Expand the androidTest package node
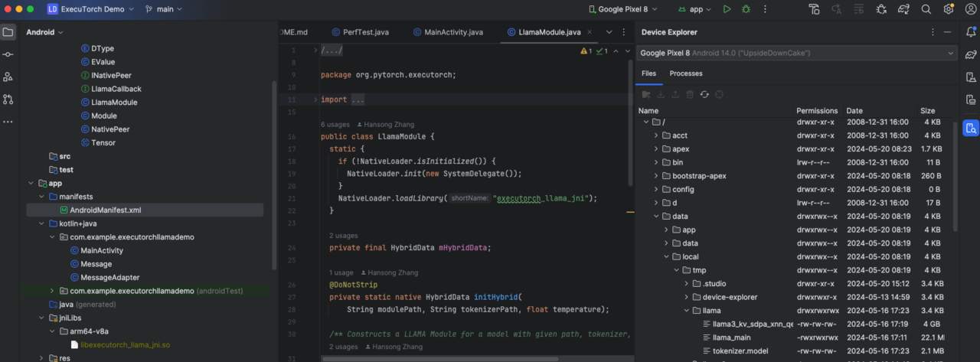This screenshot has height=362, width=980. click(52, 291)
